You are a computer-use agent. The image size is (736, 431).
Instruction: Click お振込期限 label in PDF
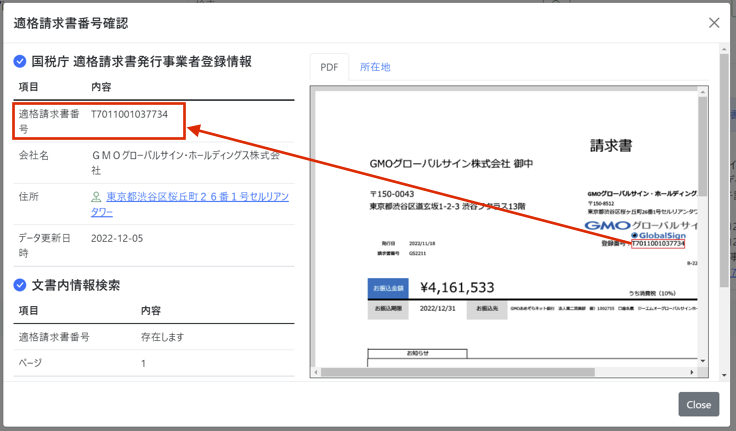tap(388, 308)
